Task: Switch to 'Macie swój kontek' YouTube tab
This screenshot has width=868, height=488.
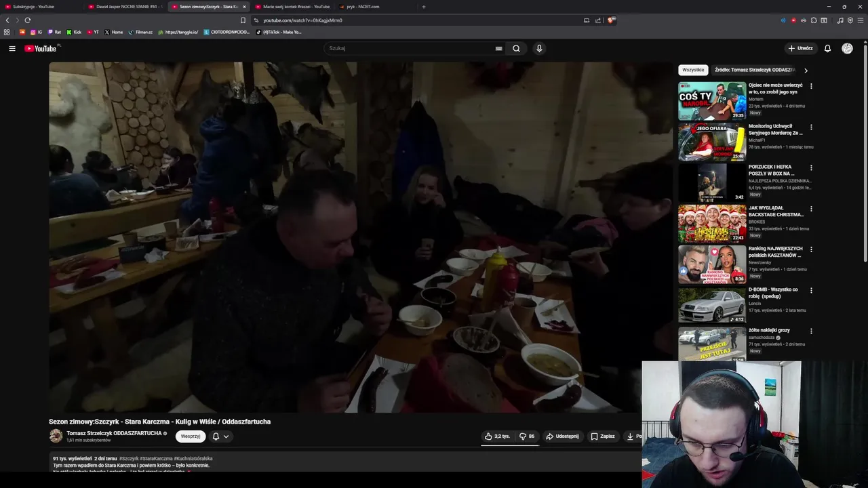Action: click(292, 7)
